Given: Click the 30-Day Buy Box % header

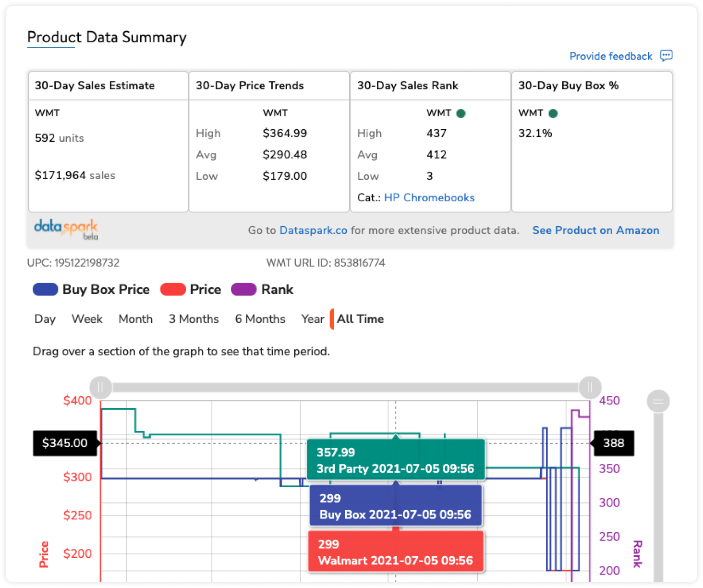Looking at the screenshot, I should tap(569, 86).
